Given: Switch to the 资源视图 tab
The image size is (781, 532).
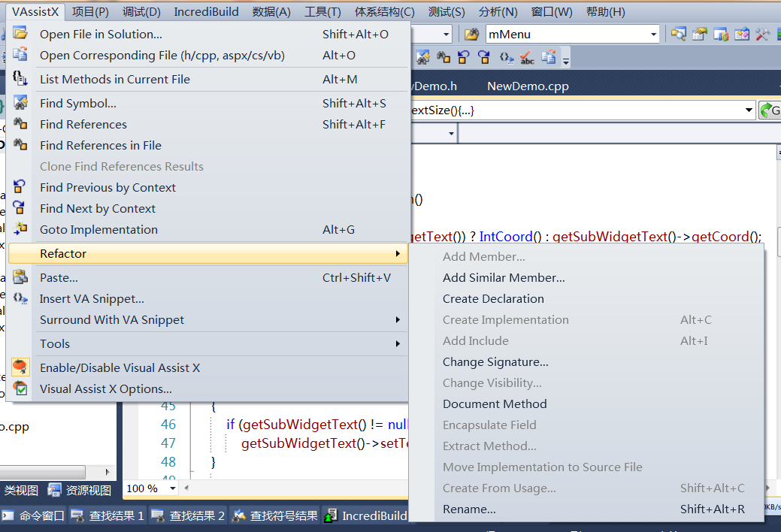Looking at the screenshot, I should click(x=80, y=490).
